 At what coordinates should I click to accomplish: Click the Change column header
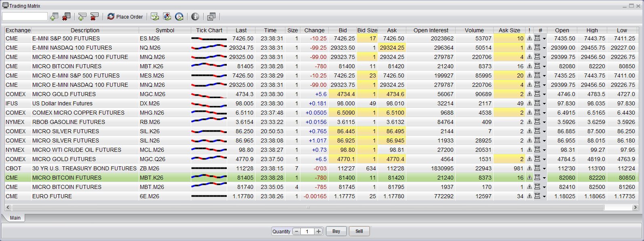(x=314, y=30)
